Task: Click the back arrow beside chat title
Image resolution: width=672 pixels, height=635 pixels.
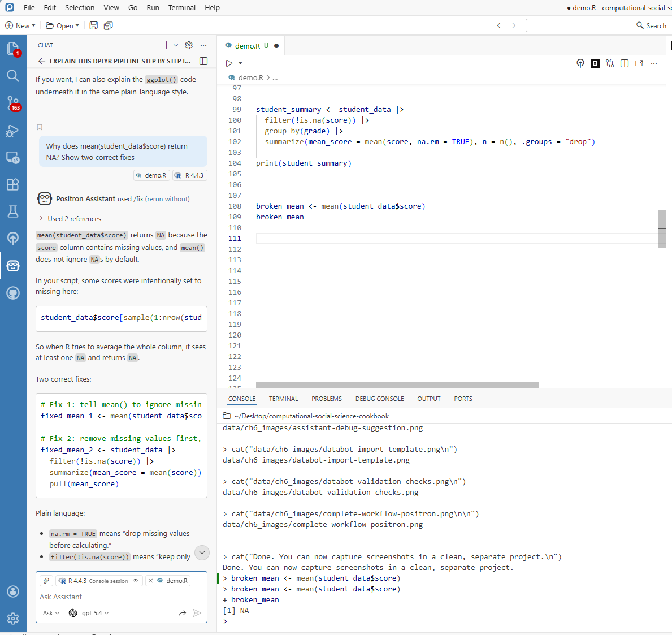Action: 41,61
